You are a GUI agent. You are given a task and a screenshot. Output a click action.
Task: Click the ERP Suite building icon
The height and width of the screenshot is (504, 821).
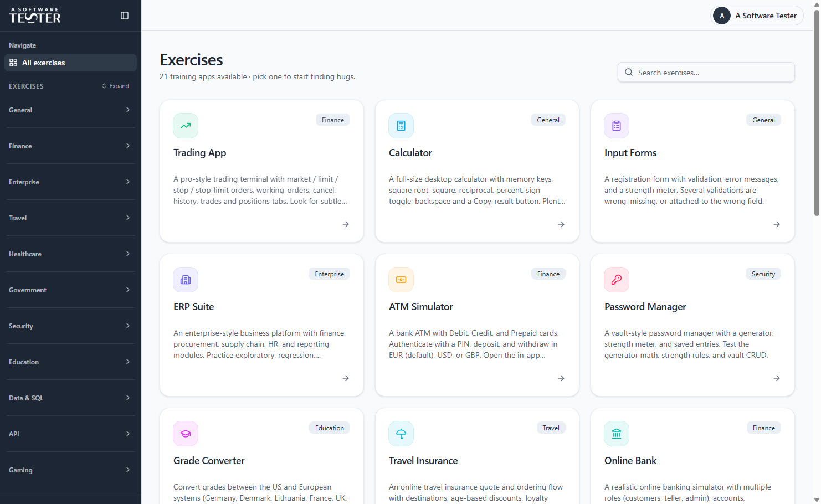click(186, 280)
